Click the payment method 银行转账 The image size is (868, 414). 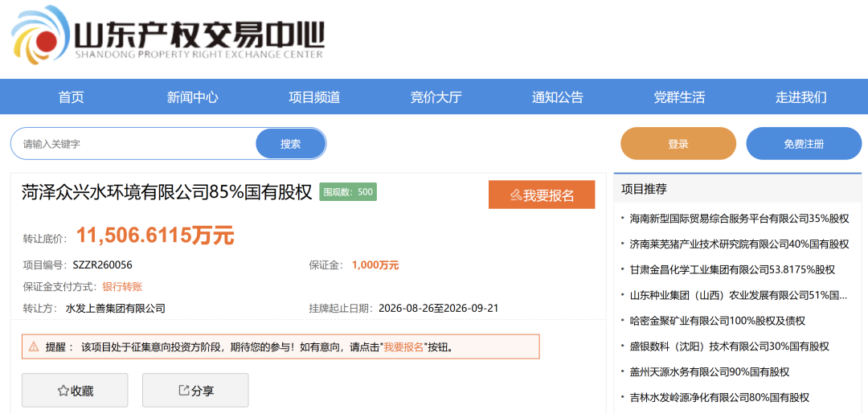coord(122,287)
